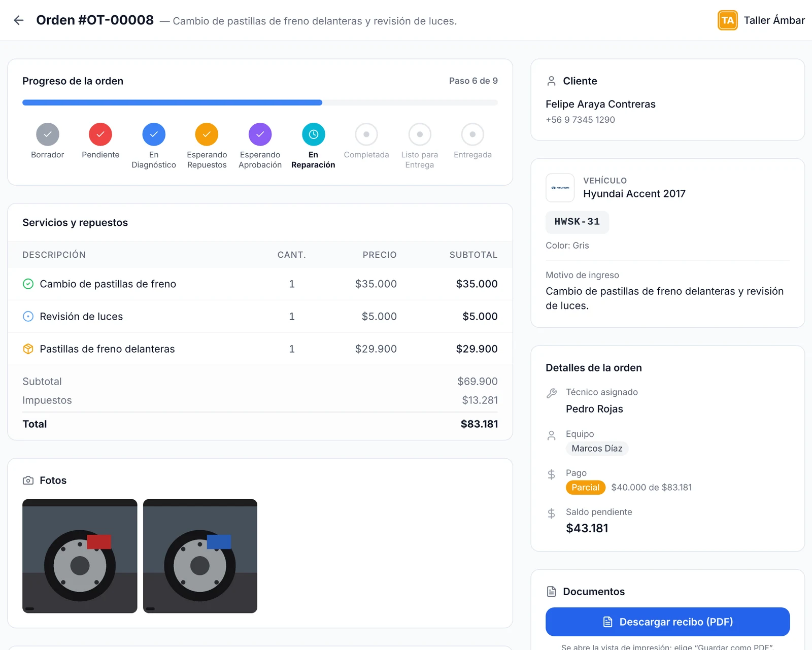Click the pending balance $43.181
The image size is (812, 650).
point(587,528)
